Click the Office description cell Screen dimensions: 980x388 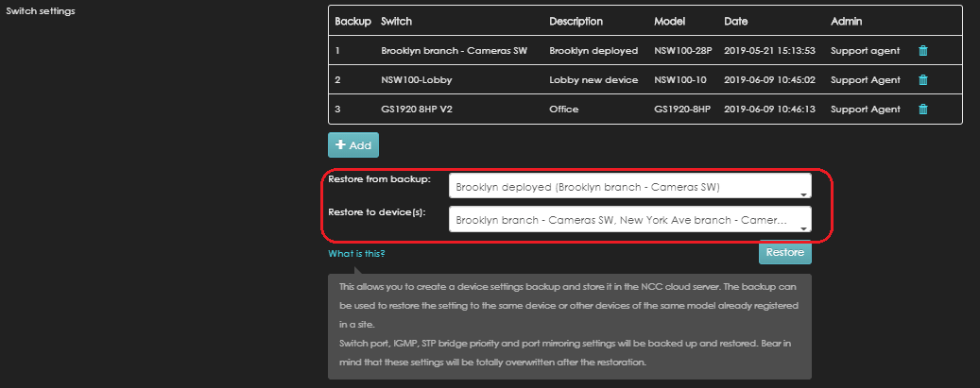coord(564,110)
